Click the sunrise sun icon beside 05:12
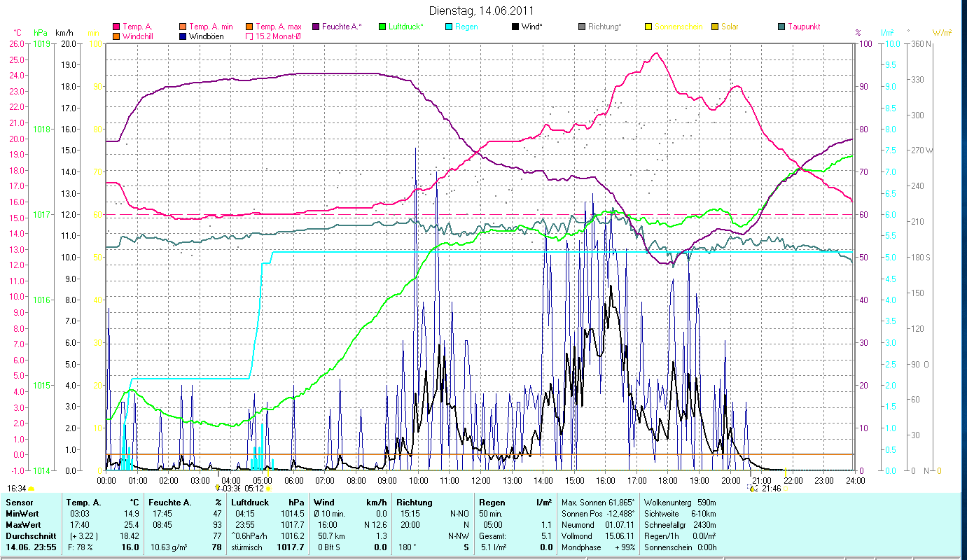 (x=267, y=489)
